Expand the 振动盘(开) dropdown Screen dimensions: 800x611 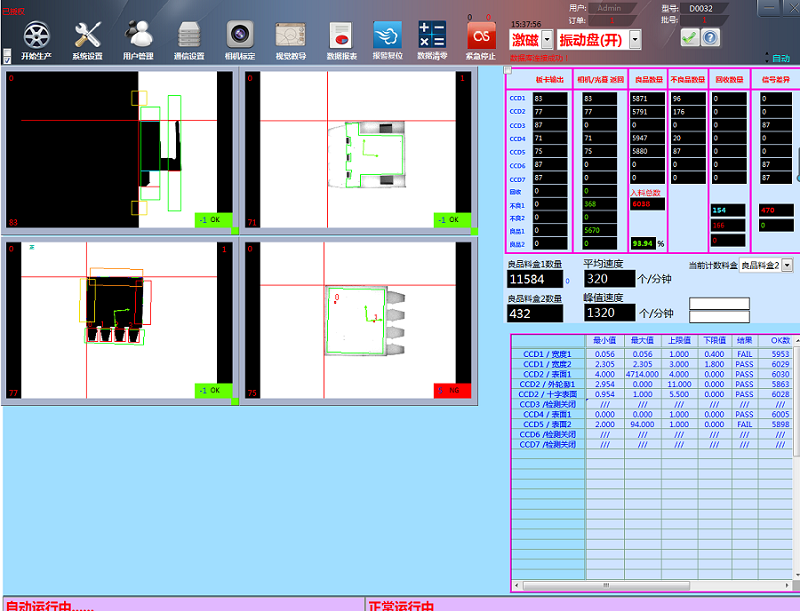coord(634,40)
